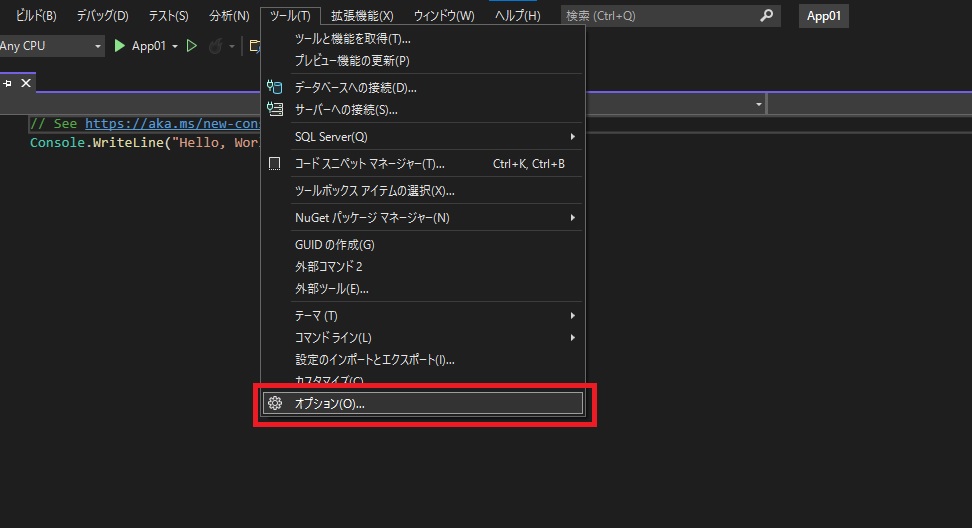Open the デバッグ menu
Screen dimensions: 972x528
coord(102,16)
